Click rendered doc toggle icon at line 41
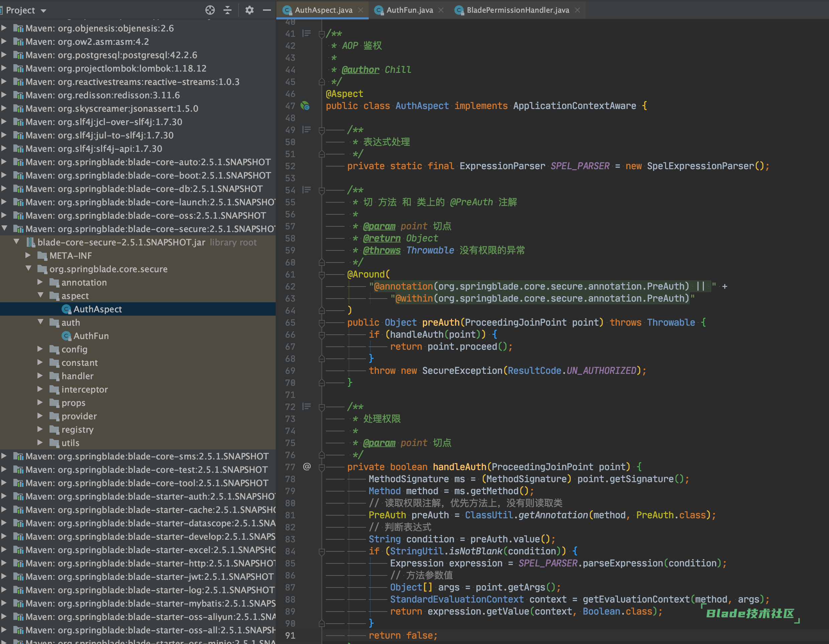Viewport: 829px width, 644px height. point(307,33)
